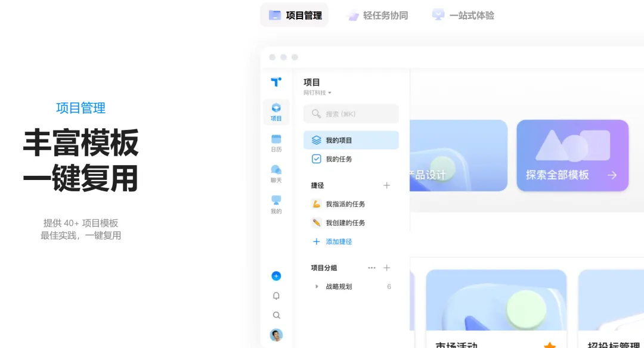Select 我的任务 in the project menu

click(351, 159)
